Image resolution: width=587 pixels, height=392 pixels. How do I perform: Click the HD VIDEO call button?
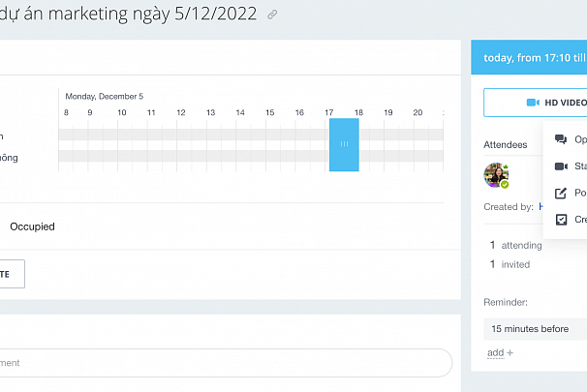(536, 103)
